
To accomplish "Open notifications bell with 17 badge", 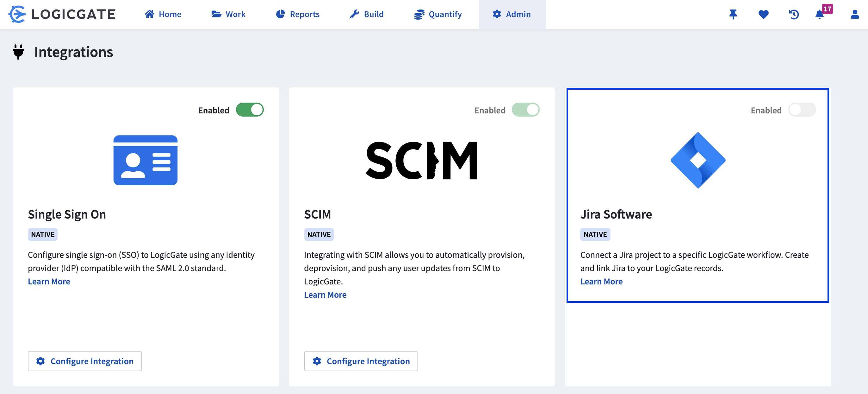I will [x=820, y=14].
